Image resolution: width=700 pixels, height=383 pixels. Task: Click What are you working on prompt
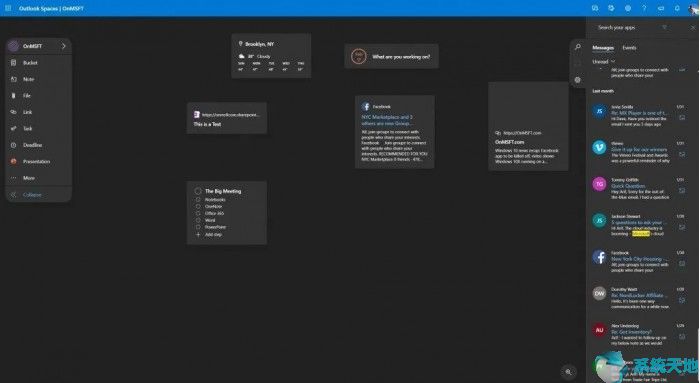click(x=401, y=57)
